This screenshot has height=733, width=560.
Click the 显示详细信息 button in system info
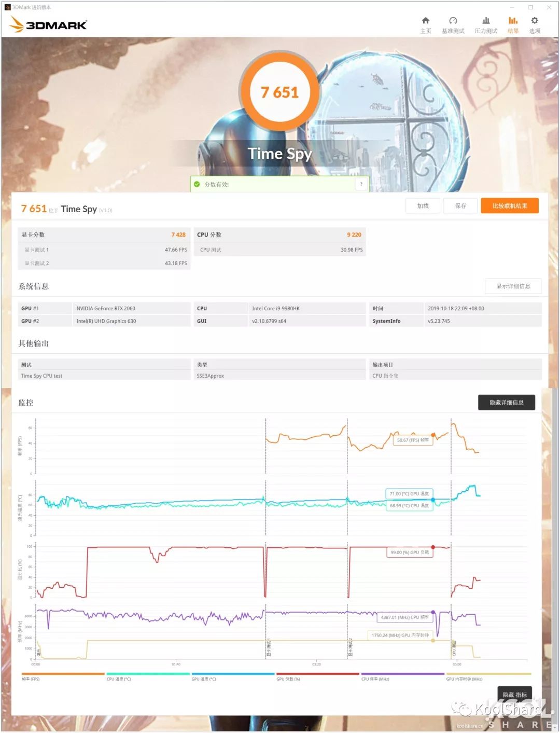click(x=513, y=286)
